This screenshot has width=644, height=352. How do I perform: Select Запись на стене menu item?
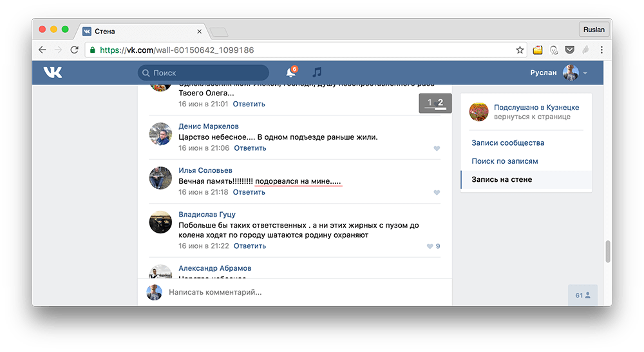tap(526, 180)
